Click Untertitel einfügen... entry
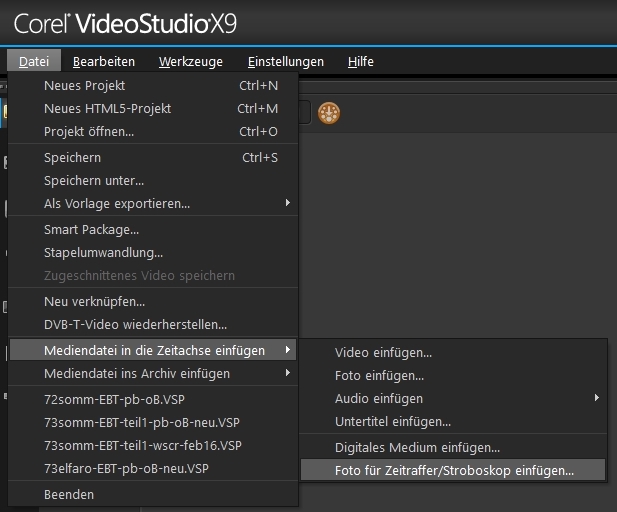Screen dimensions: 617x512 click(453, 421)
